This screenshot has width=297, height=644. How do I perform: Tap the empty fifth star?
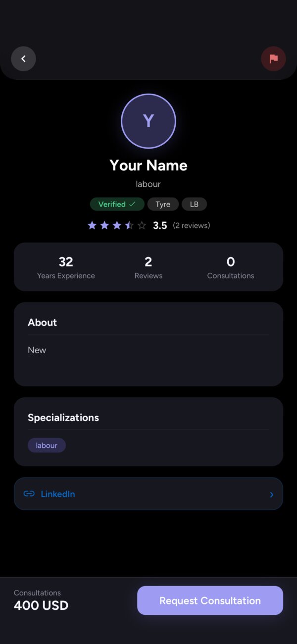142,225
